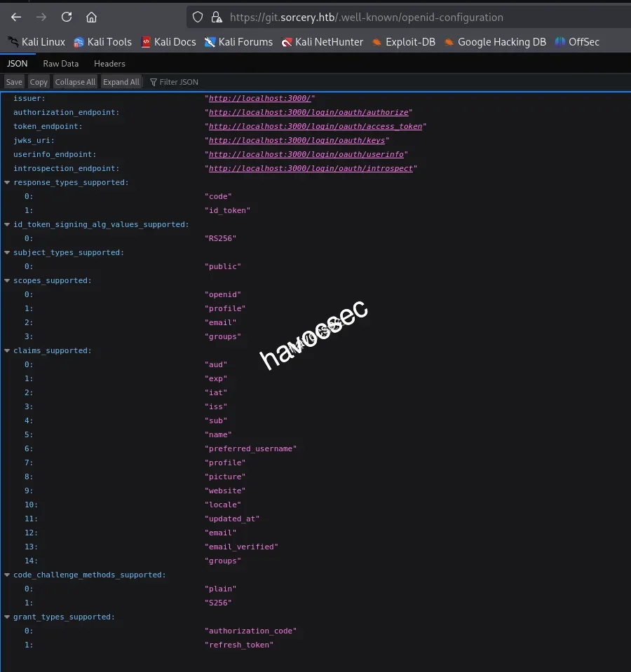The height and width of the screenshot is (672, 631).
Task: Open the Kali NetHunter bookmark
Action: (x=322, y=42)
